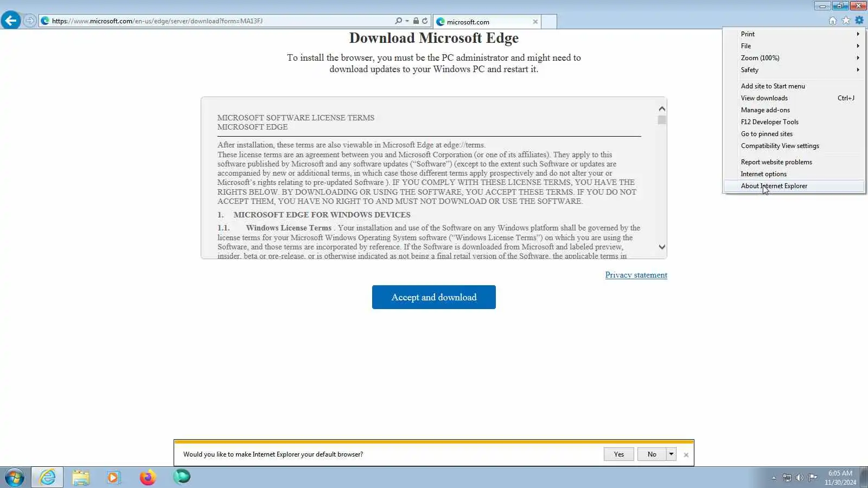The image size is (868, 488).
Task: Refresh the page with reload icon
Action: 425,21
